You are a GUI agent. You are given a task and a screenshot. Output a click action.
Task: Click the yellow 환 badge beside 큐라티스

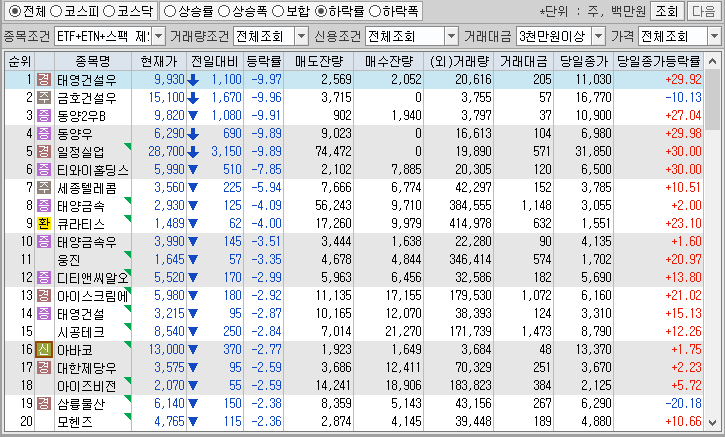pos(44,224)
